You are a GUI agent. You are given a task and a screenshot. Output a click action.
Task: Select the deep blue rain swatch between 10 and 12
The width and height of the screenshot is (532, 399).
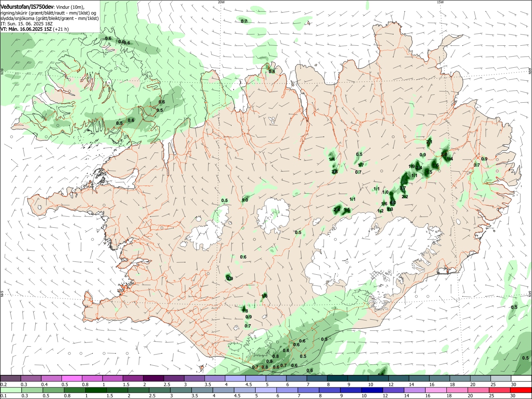tap(373, 390)
